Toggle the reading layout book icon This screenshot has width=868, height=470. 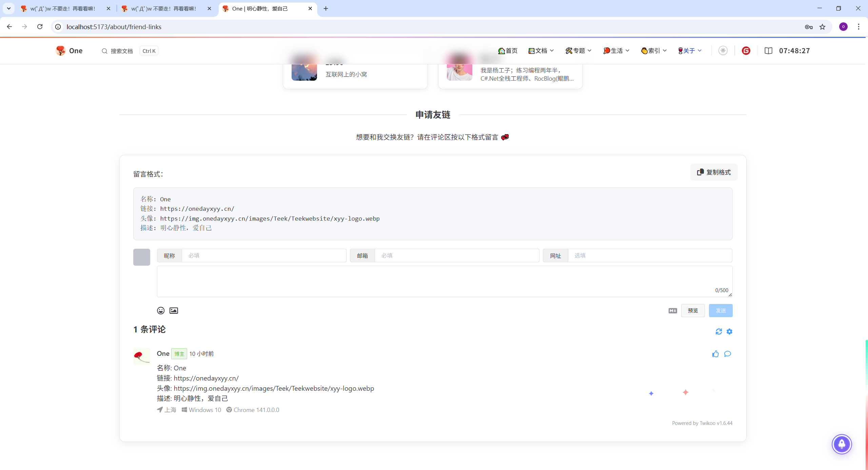[x=768, y=51]
